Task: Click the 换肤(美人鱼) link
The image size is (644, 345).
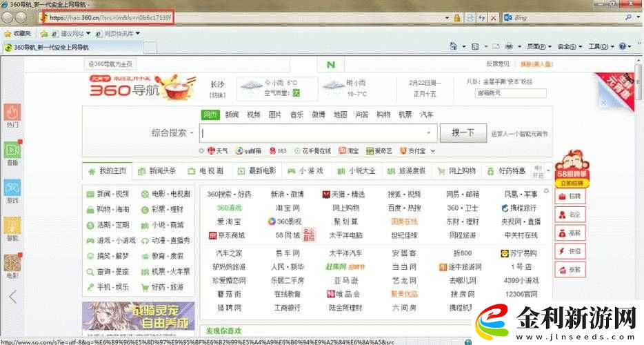Action: [x=536, y=64]
